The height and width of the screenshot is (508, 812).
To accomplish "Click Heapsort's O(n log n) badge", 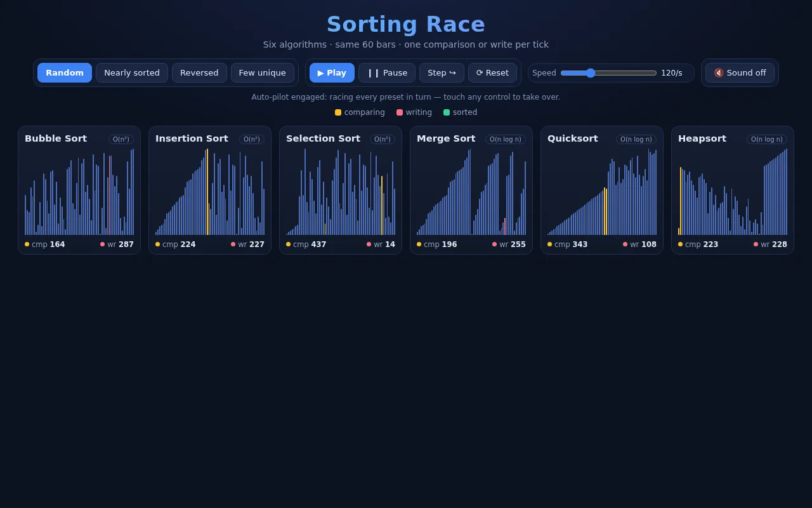I will [x=767, y=139].
